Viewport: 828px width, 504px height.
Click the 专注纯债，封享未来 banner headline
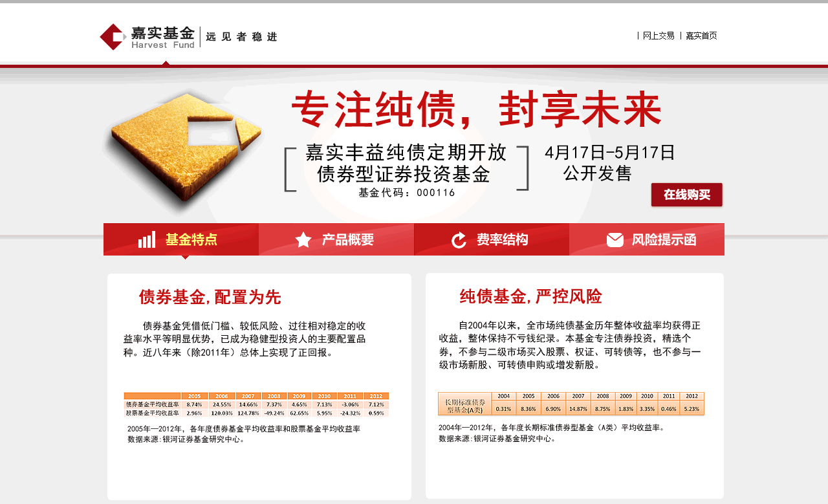coord(477,110)
